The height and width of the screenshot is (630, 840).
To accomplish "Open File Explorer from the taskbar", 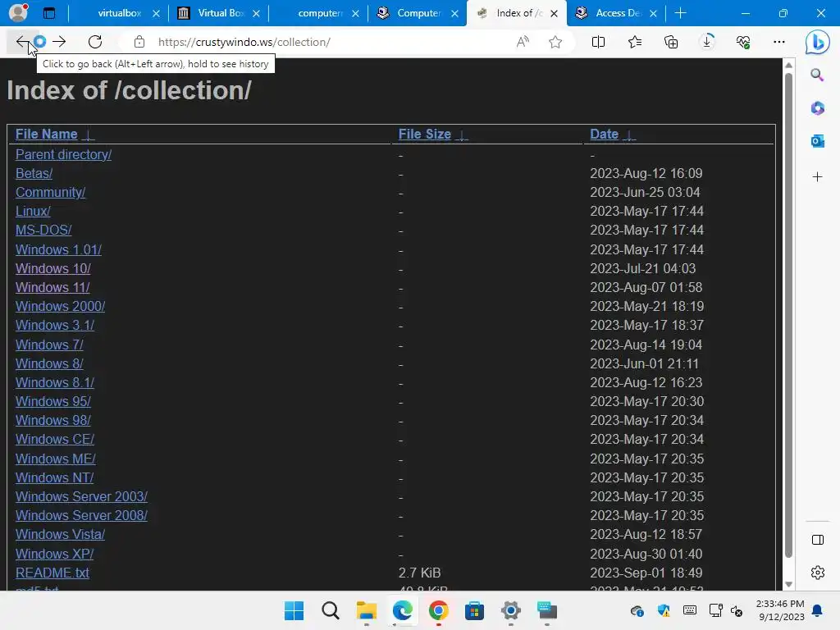I will pos(367,610).
